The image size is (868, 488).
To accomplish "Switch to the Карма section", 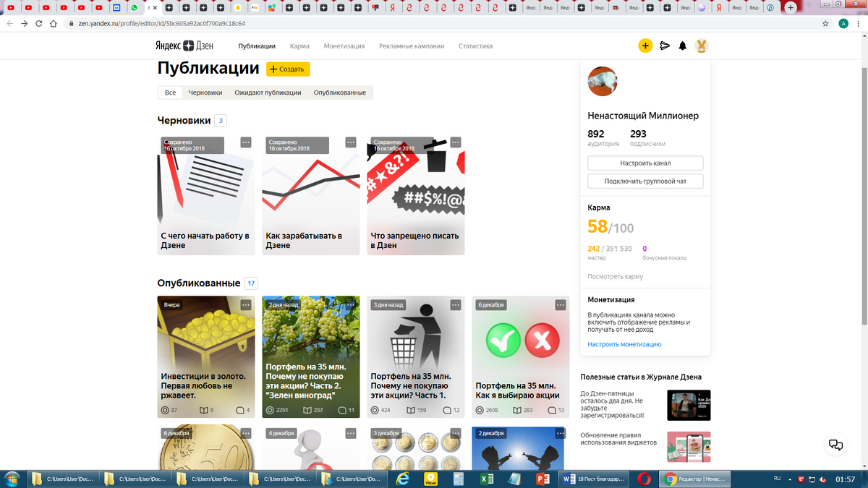I will click(299, 46).
